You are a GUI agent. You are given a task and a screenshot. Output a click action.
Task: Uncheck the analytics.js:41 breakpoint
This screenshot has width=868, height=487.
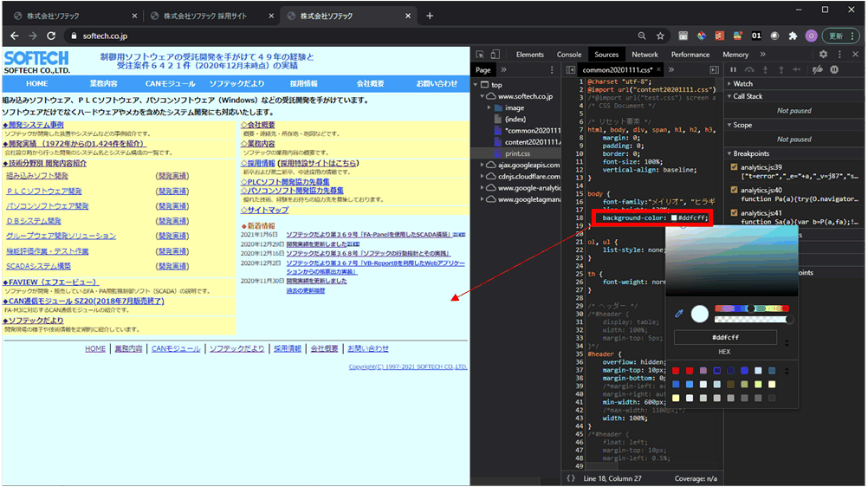tap(734, 212)
